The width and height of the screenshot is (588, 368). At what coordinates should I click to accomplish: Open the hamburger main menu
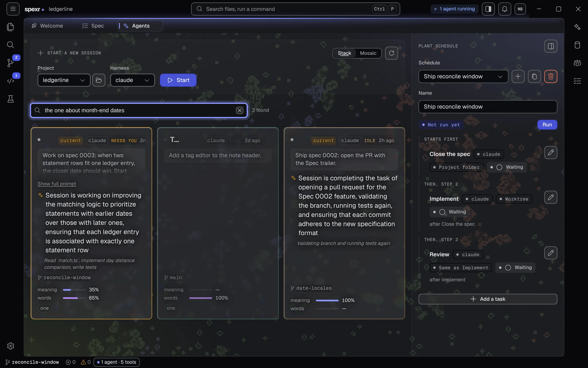[x=13, y=9]
